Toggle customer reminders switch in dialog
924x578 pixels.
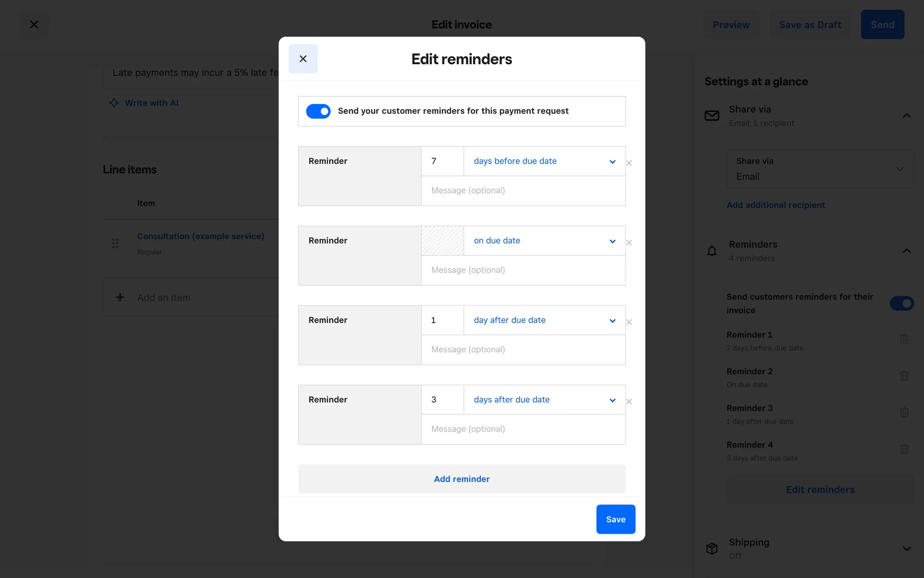click(318, 111)
